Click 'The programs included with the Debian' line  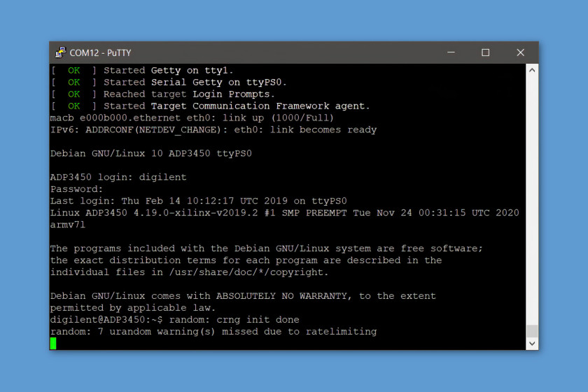pyautogui.click(x=267, y=248)
